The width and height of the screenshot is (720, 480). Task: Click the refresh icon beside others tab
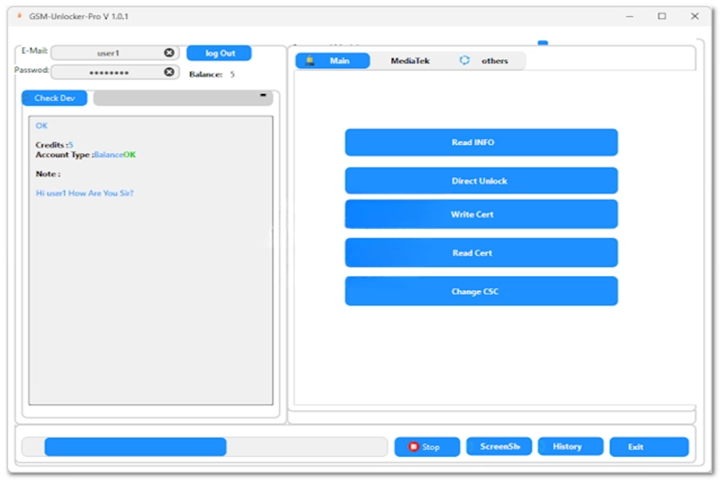[x=465, y=61]
